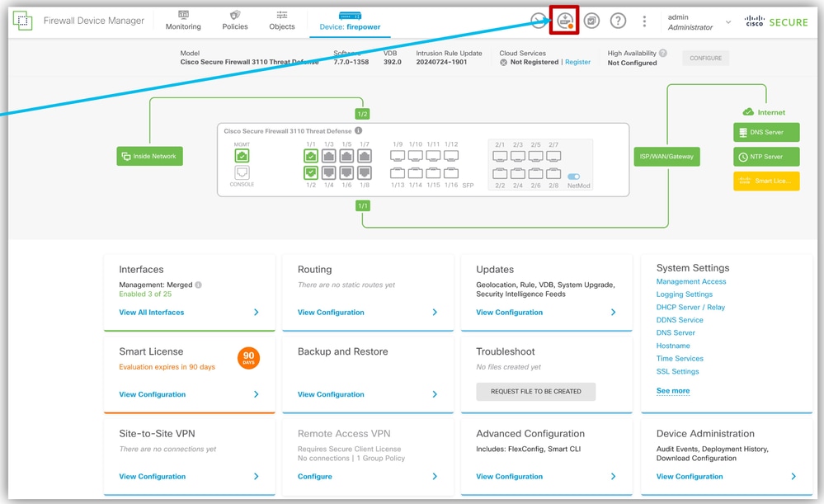Screen dimensions: 824x504
Task: Select port 1/5 on the device diagram
Action: pos(346,156)
